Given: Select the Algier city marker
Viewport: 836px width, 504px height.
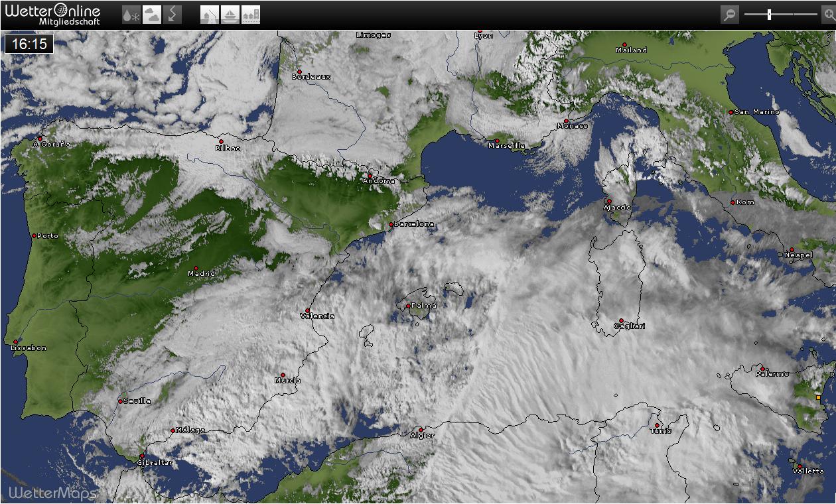Looking at the screenshot, I should pos(420,430).
